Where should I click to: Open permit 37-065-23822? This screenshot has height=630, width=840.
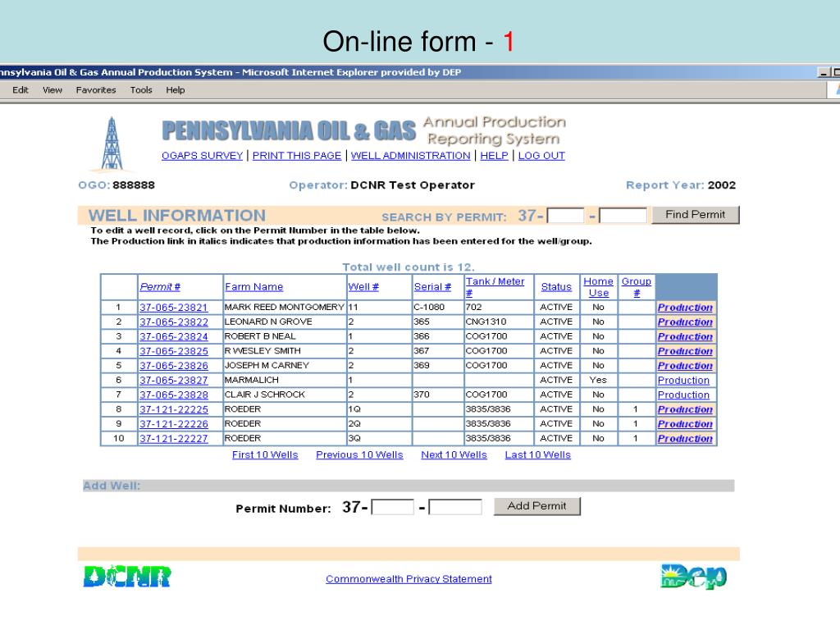174,322
